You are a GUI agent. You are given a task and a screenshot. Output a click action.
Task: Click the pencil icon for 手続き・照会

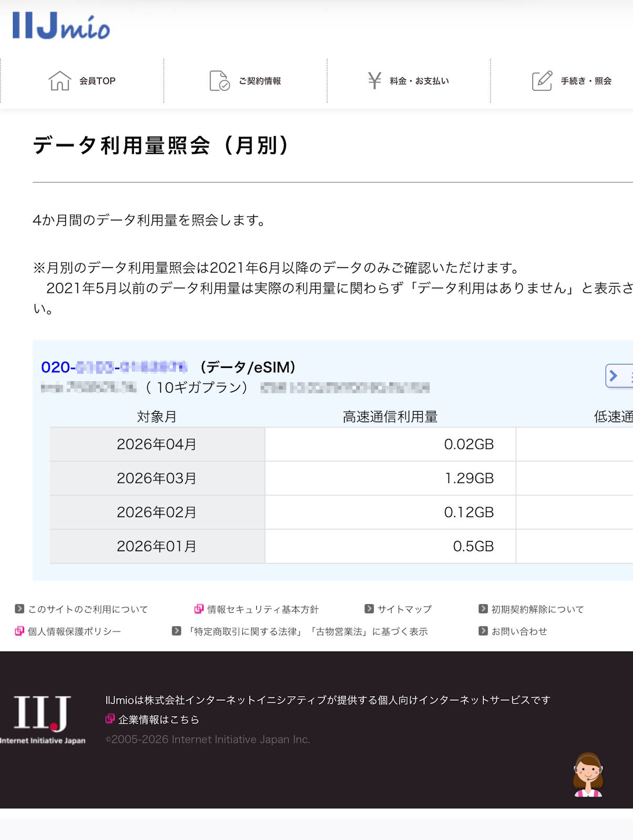click(542, 80)
